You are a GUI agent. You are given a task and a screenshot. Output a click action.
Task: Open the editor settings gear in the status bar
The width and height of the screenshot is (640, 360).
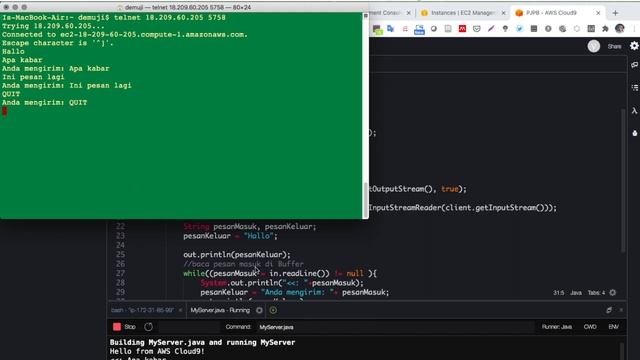[613, 293]
